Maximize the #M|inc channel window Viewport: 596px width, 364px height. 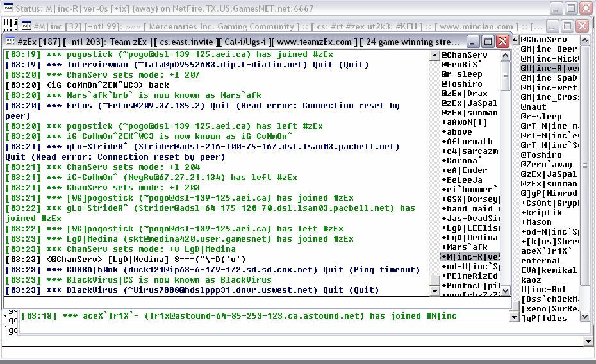click(567, 26)
